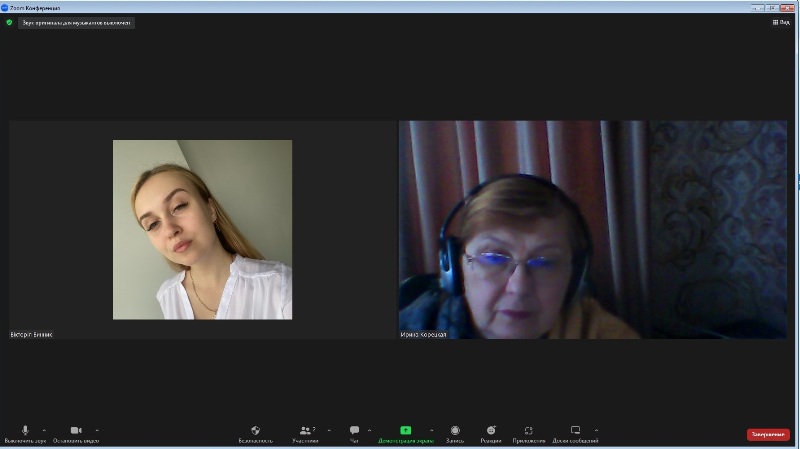The width and height of the screenshot is (800, 449).
Task: Start screen sharing with the green button
Action: [406, 434]
